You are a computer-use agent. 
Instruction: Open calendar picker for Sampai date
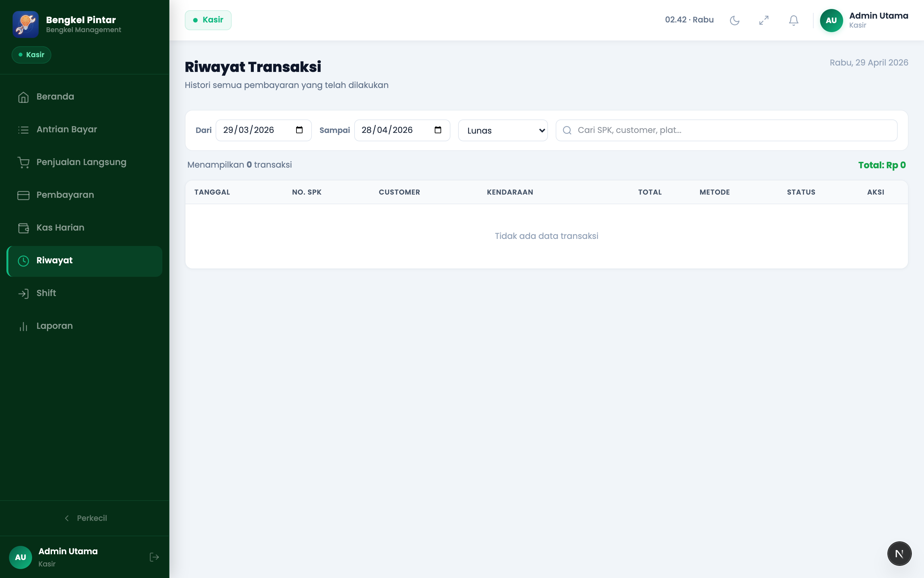coord(438,130)
